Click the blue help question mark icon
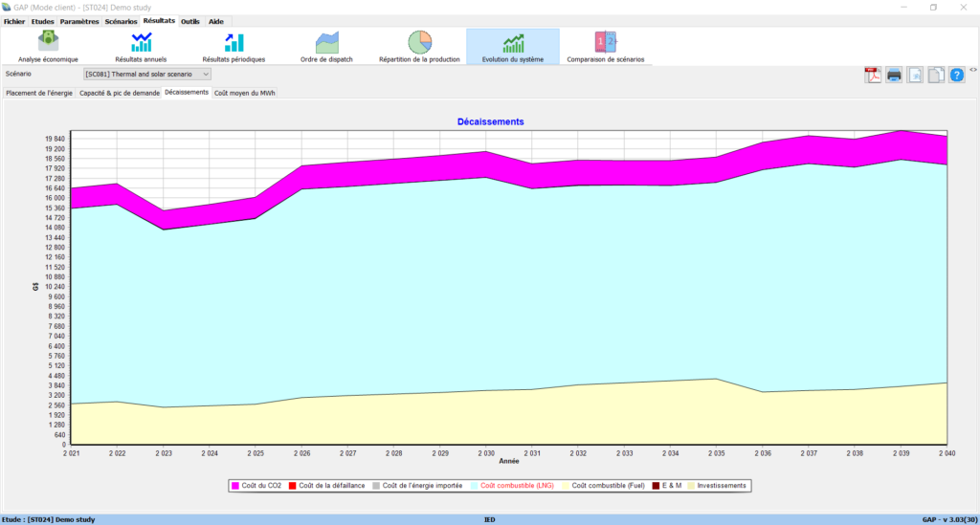This screenshot has height=525, width=980. pyautogui.click(x=956, y=75)
